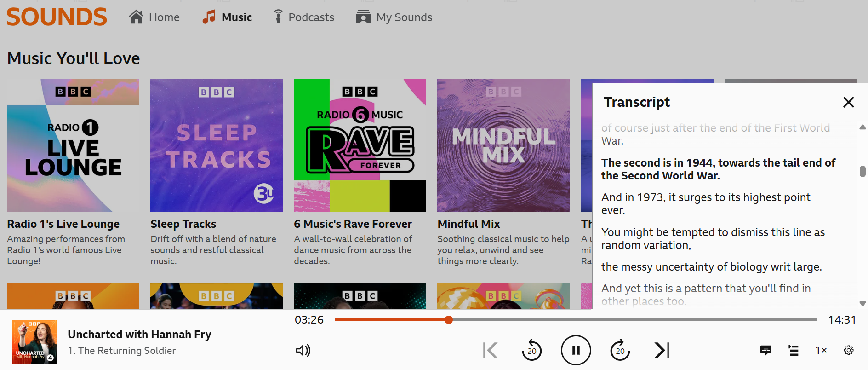Open player settings gear
Image resolution: width=868 pixels, height=370 pixels.
tap(849, 351)
